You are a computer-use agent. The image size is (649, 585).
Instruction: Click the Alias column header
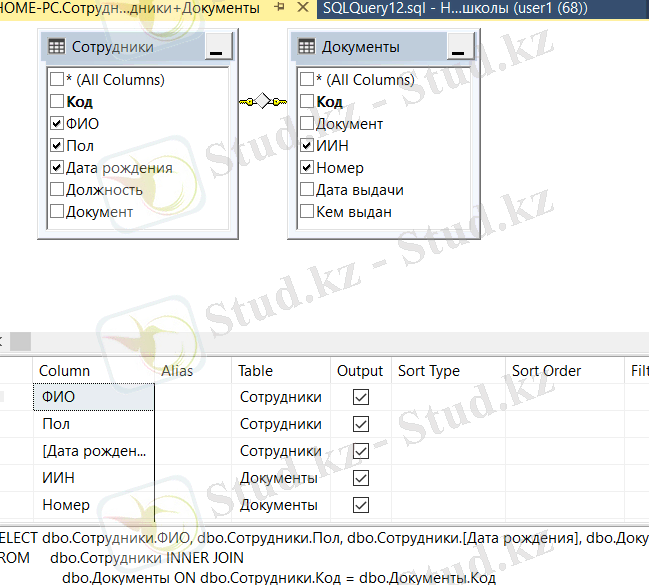click(193, 371)
